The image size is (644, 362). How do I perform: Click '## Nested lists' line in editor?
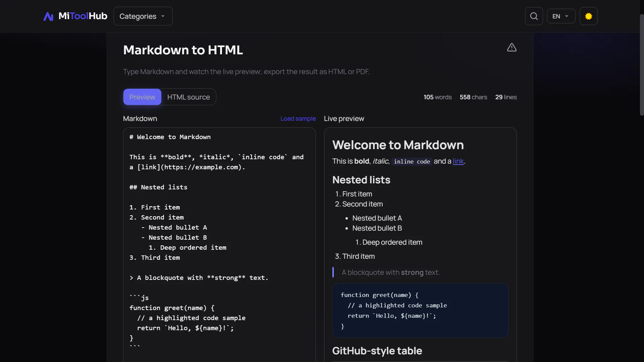(x=158, y=187)
